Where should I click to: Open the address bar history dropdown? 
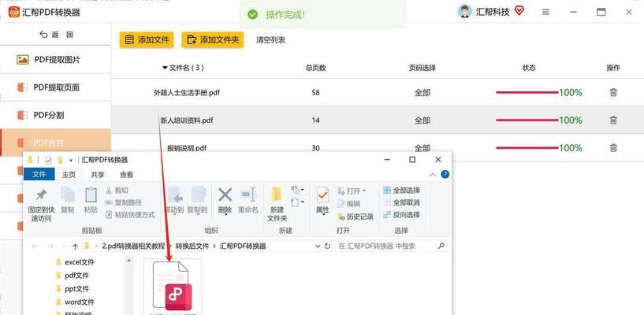[x=318, y=246]
